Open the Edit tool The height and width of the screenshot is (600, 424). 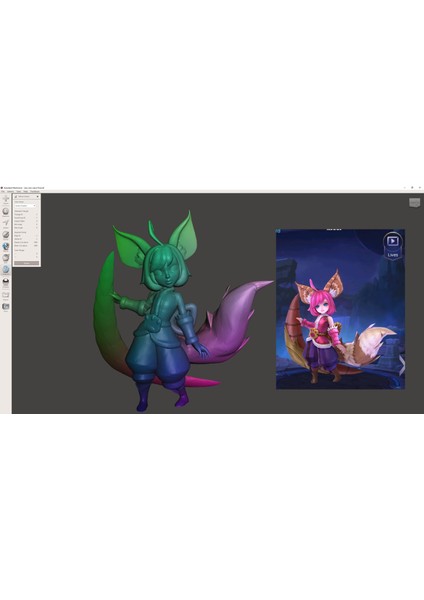click(6, 258)
